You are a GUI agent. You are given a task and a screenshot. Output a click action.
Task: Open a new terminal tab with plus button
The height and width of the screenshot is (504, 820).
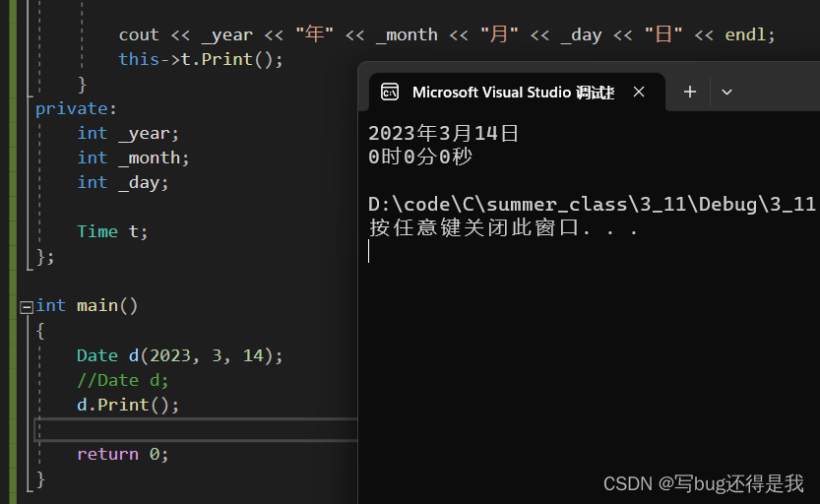(x=690, y=92)
